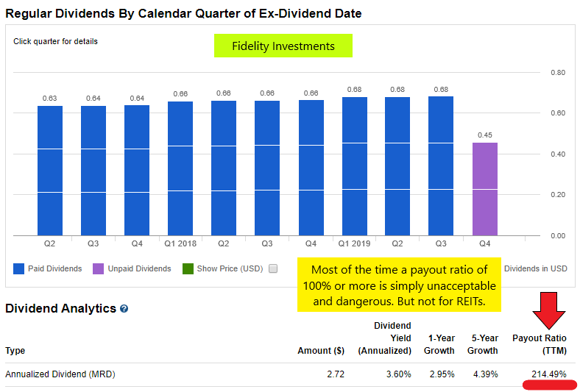Click the blue Paid Dividends legend swatch
The width and height of the screenshot is (580, 392).
coord(19,268)
